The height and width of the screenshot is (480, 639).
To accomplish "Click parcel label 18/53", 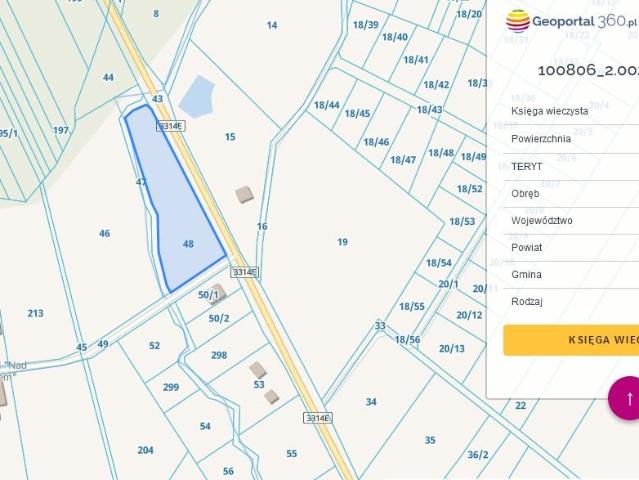I will 462,222.
